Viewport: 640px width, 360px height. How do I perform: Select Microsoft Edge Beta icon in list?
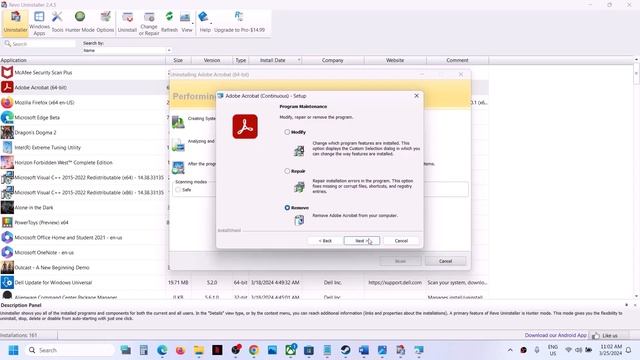point(7,118)
